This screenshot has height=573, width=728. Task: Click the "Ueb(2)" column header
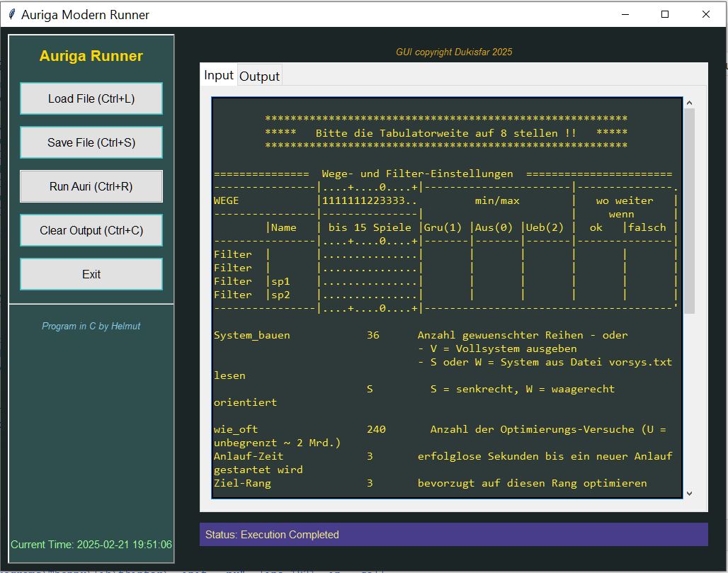545,227
